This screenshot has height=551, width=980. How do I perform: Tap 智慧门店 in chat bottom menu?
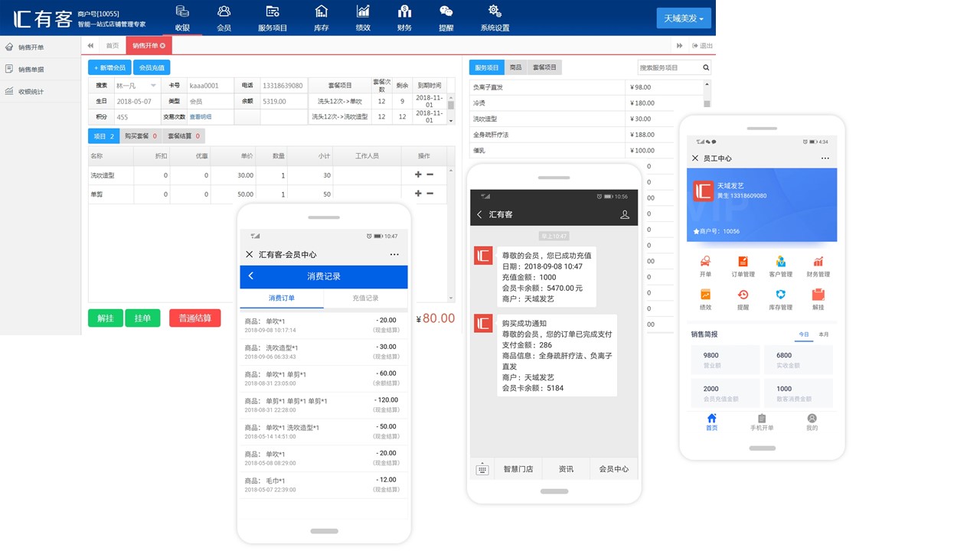(x=518, y=469)
